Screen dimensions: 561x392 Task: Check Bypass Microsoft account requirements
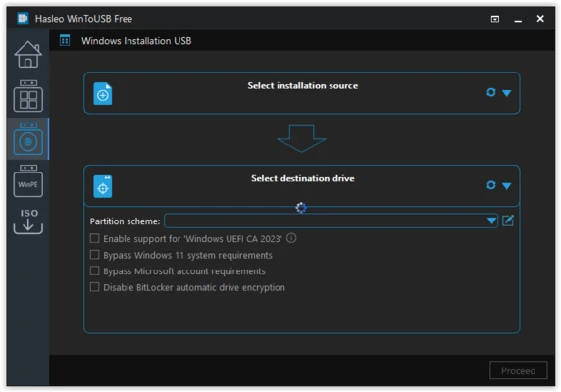pos(94,270)
